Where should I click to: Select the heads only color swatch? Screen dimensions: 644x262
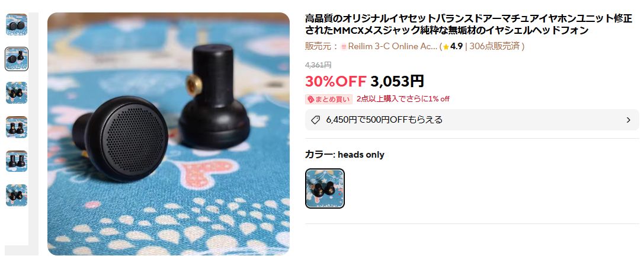point(325,188)
